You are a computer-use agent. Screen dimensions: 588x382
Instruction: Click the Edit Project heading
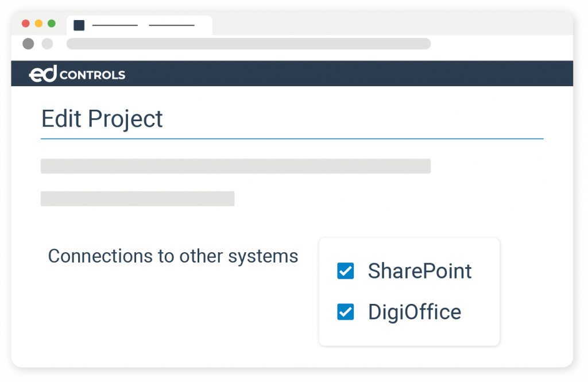[102, 119]
